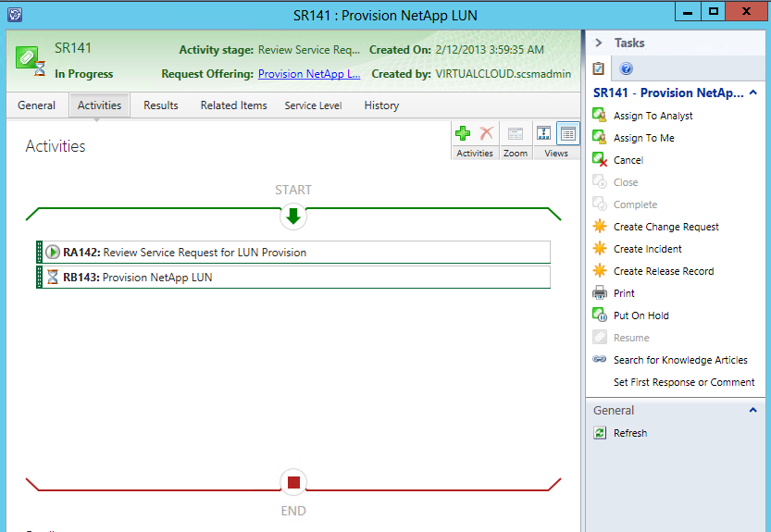
Task: Click the red X delete activity icon
Action: click(x=486, y=134)
